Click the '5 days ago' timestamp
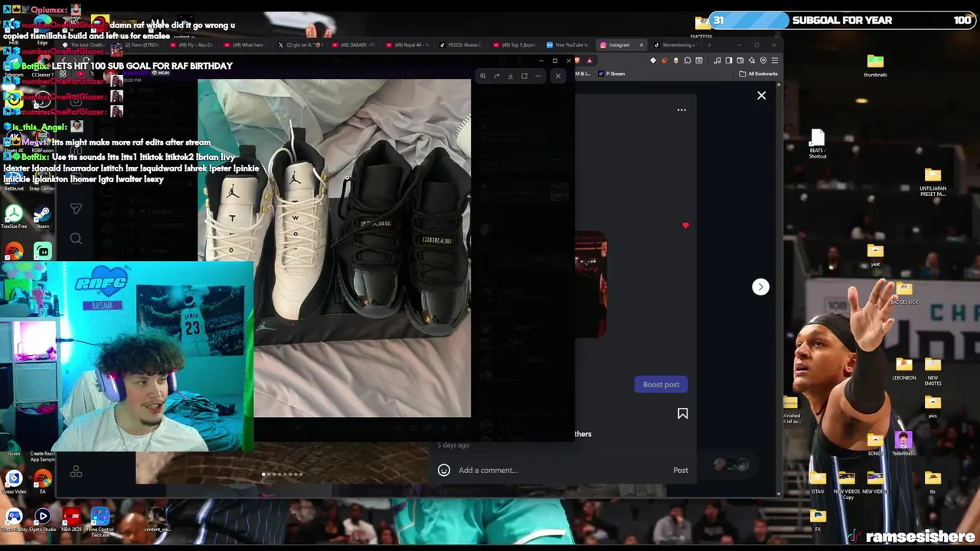The height and width of the screenshot is (551, 980). pos(453,445)
